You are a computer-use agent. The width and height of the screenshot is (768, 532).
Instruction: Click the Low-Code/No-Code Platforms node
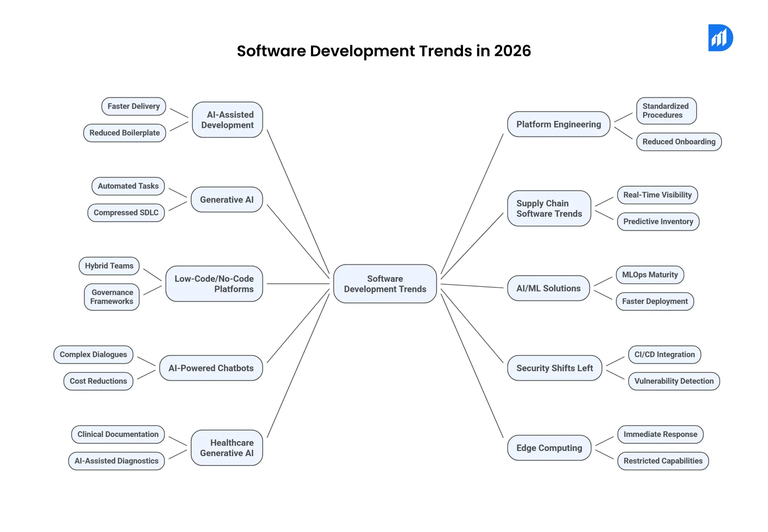pyautogui.click(x=214, y=283)
